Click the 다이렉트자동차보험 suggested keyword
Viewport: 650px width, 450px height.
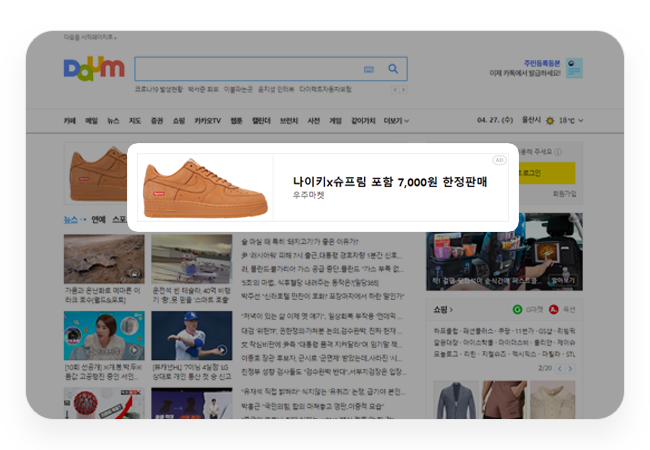click(325, 89)
